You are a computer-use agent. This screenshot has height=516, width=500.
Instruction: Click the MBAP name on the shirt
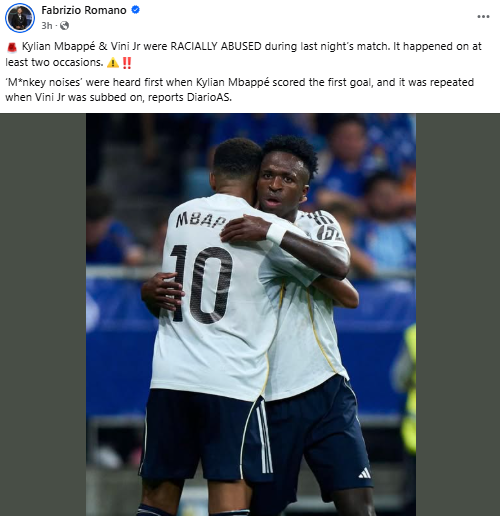coord(201,220)
